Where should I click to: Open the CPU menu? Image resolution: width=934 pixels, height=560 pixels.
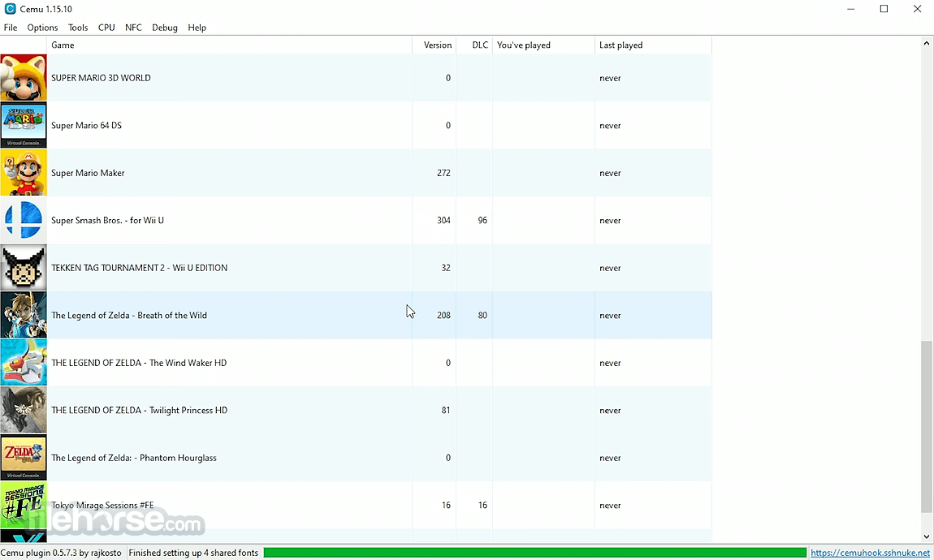pos(106,28)
